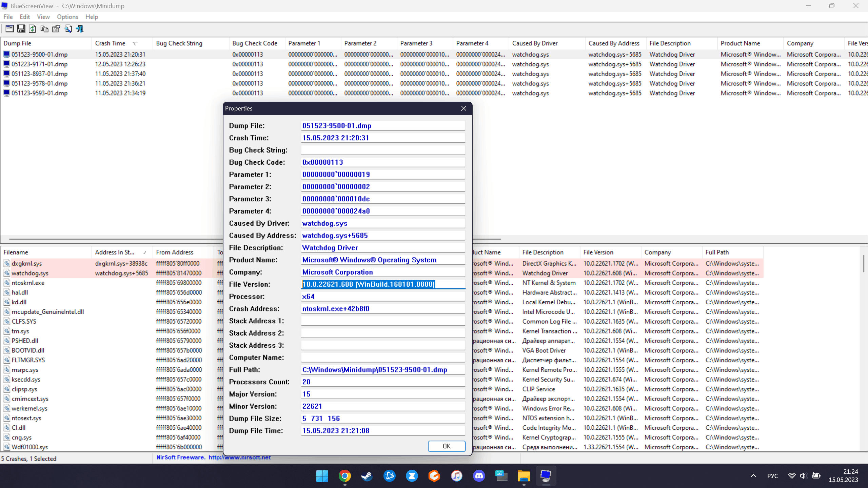Click the File Version field in Properties
The width and height of the screenshot is (868, 488).
(383, 284)
